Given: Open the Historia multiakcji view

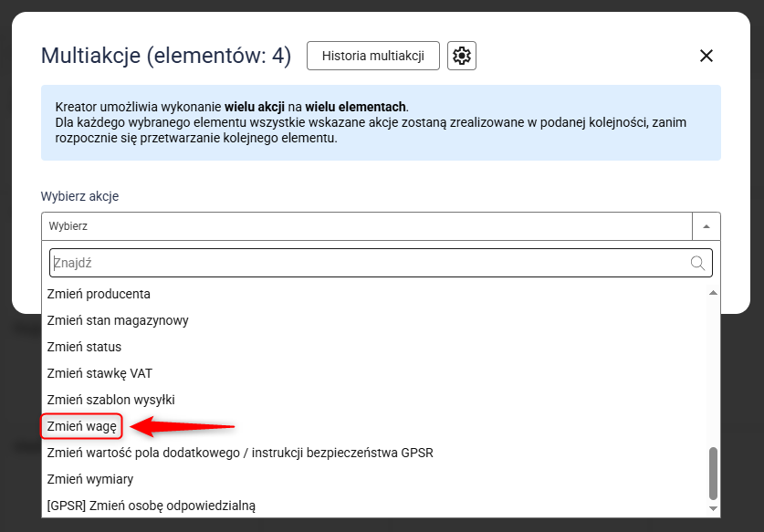Looking at the screenshot, I should tap(372, 56).
